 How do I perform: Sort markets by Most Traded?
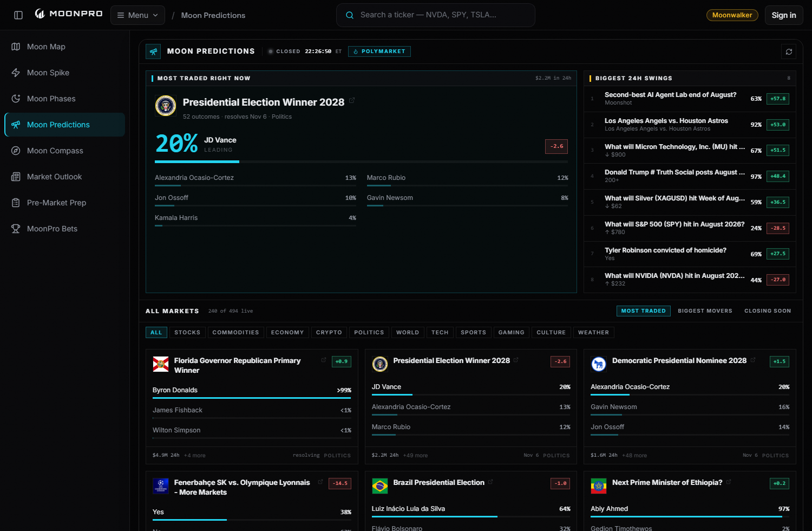643,311
